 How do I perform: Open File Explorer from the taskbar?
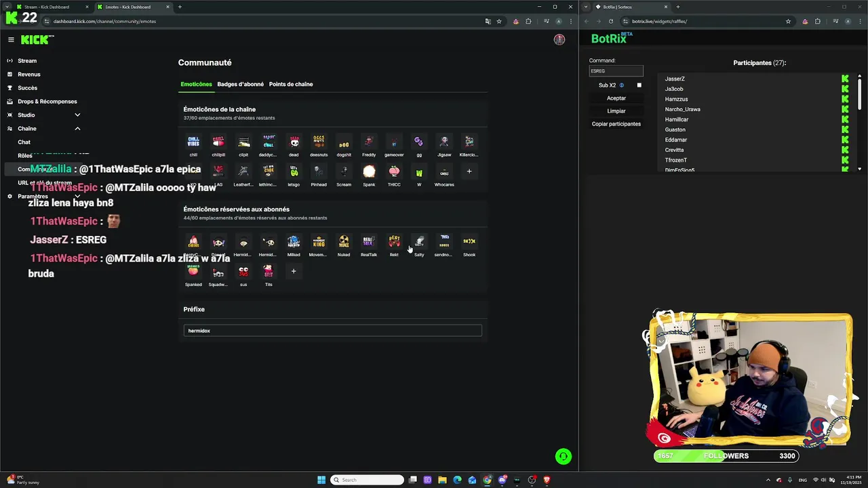[442, 480]
